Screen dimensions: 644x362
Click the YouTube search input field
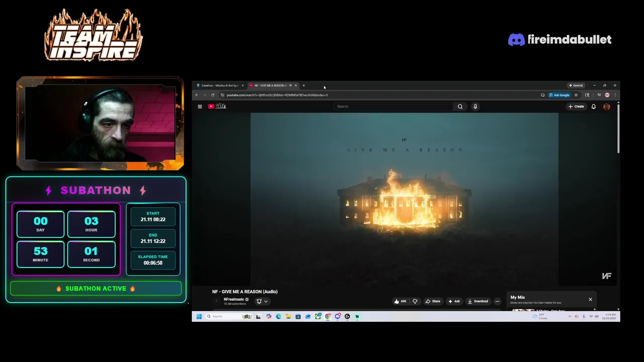pyautogui.click(x=393, y=107)
